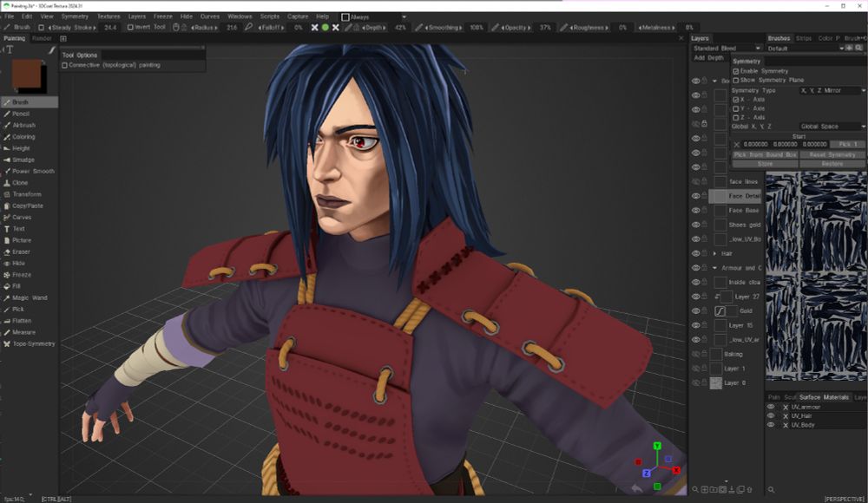The height and width of the screenshot is (503, 868).
Task: Open the Symmetry menu
Action: (x=75, y=16)
